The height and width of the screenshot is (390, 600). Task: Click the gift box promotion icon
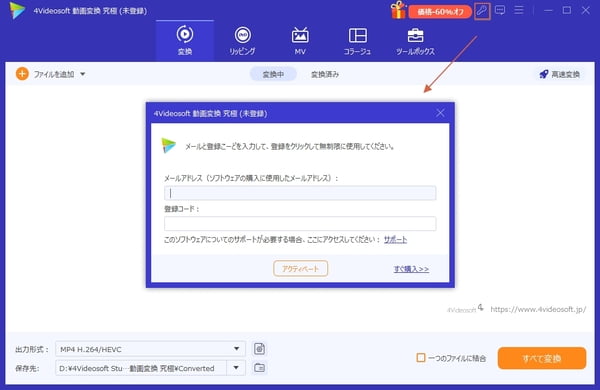point(398,10)
